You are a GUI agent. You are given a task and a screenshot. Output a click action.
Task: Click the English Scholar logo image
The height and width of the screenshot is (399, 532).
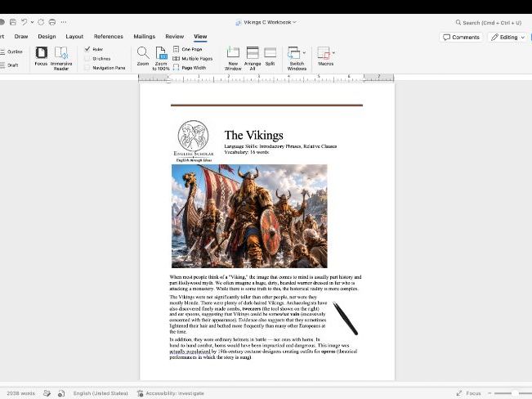coord(194,141)
